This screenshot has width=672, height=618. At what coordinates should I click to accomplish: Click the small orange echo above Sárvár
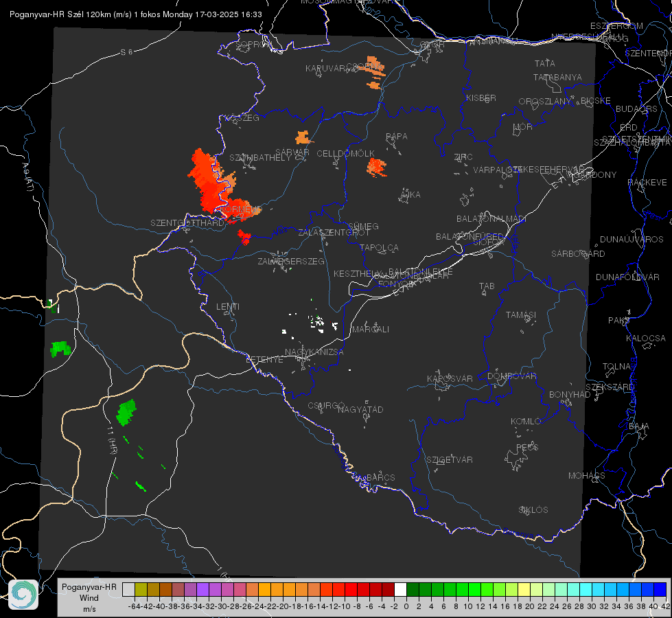(x=303, y=137)
